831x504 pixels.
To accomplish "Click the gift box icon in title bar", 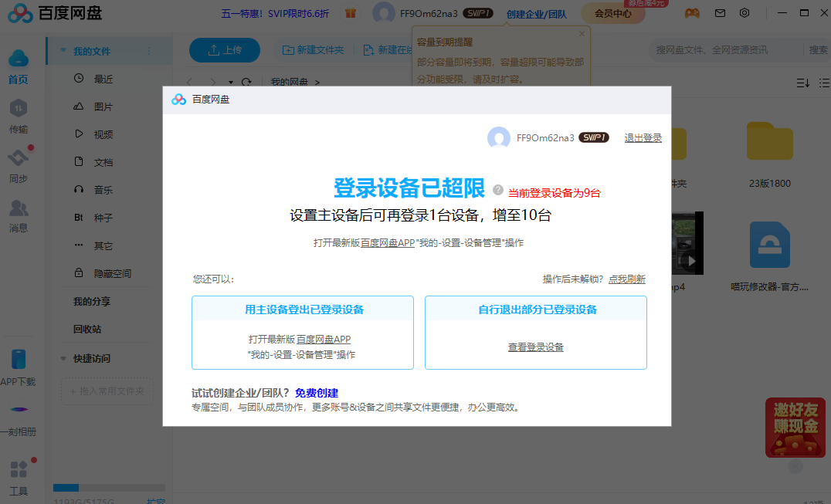I will [x=351, y=13].
